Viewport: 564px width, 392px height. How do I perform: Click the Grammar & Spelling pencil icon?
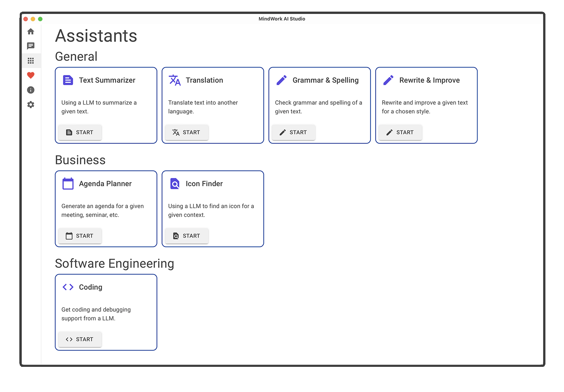pos(282,80)
